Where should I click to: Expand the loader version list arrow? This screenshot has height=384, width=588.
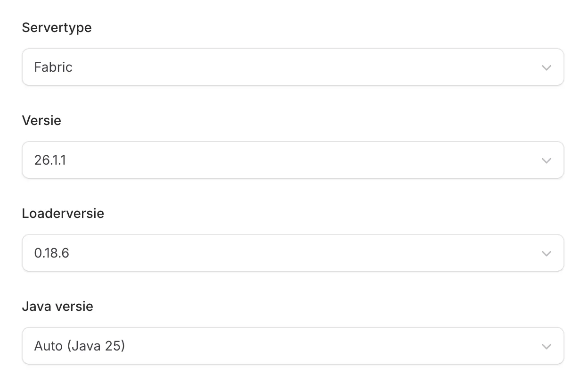point(547,253)
